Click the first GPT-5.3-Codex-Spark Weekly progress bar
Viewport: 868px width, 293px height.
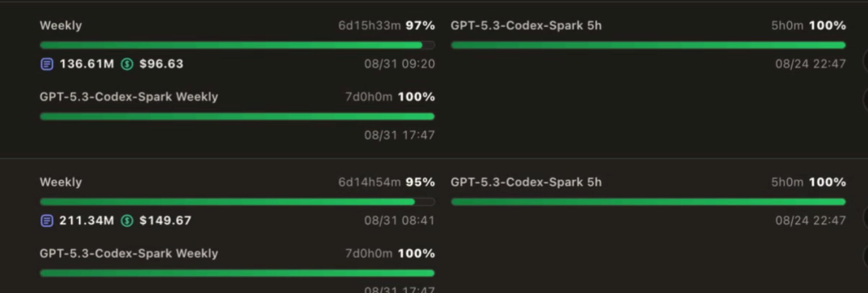point(237,117)
